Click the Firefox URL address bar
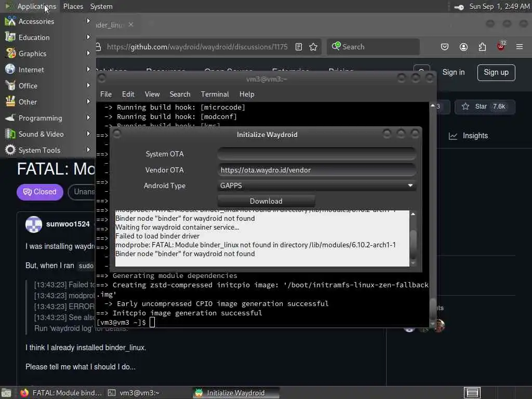The image size is (532, 399). [197, 47]
